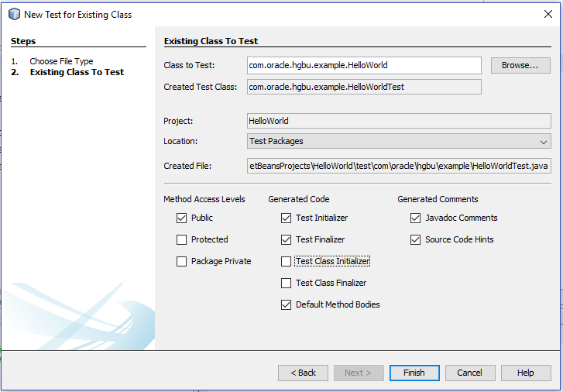
Task: Click the Browse button for class
Action: [520, 66]
